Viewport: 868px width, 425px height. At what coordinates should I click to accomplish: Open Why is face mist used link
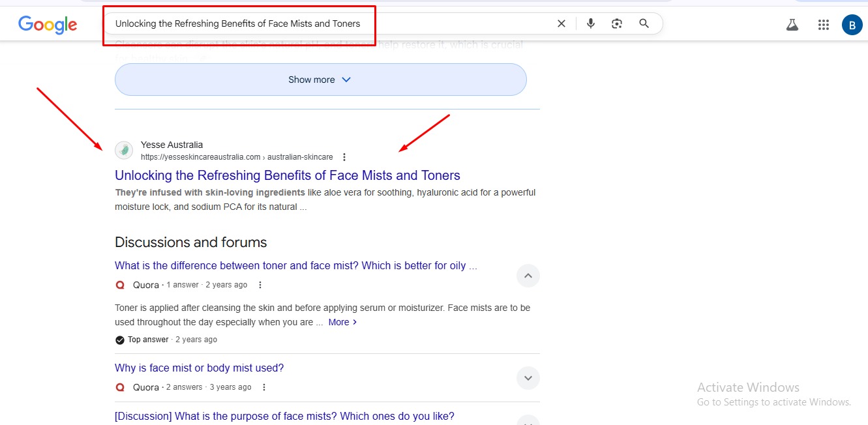click(199, 368)
